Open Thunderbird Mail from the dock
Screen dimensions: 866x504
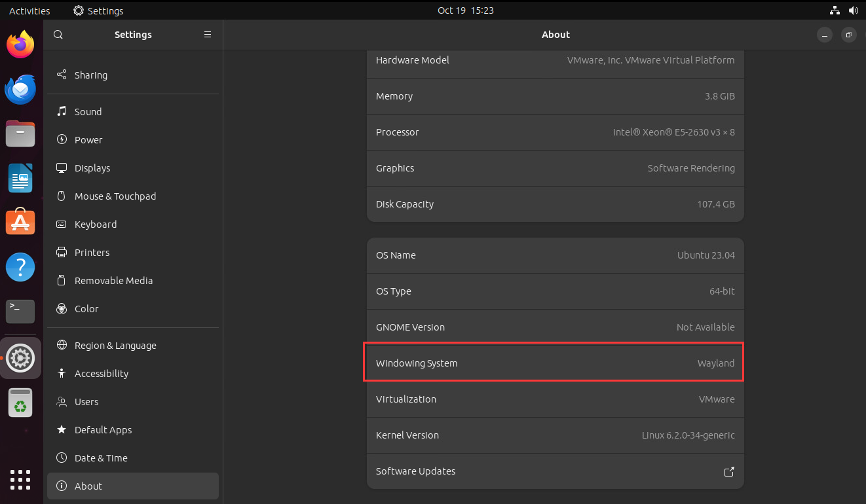tap(20, 90)
